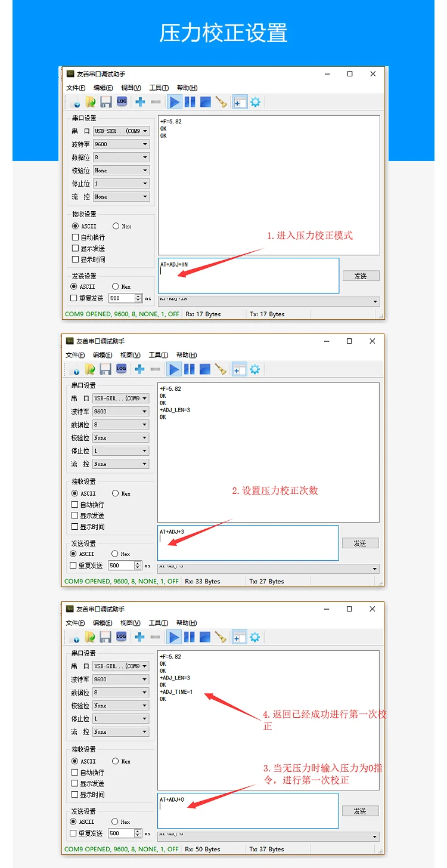Open 文件(F) menu in Rx: 17 Bytes window
This screenshot has height=868, width=447.
(x=76, y=88)
